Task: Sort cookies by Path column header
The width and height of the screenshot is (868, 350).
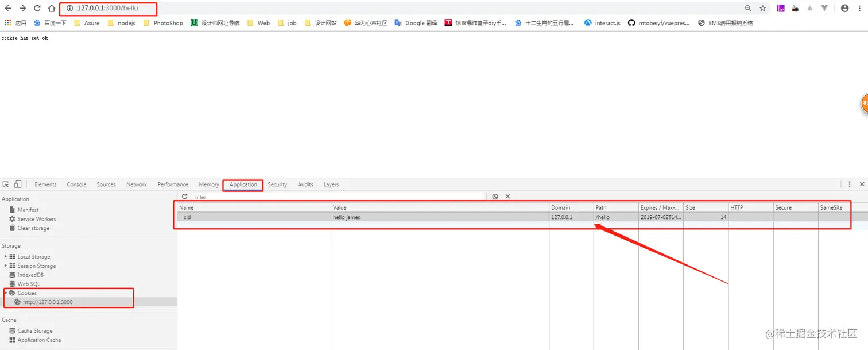Action: tap(616, 207)
